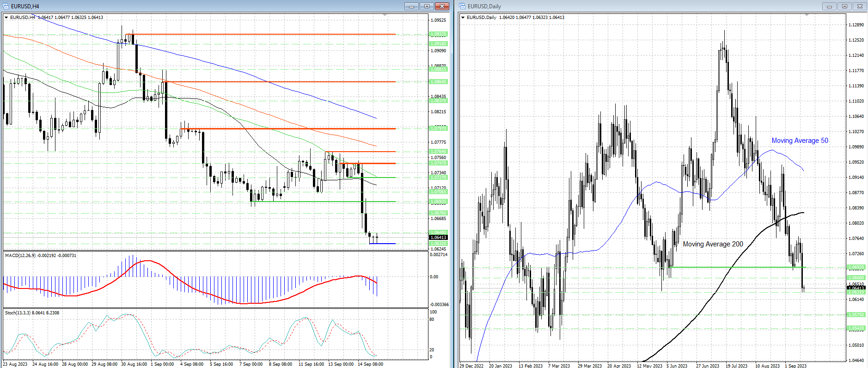
Task: Click the green 1.07970 level label on H4
Action: pyautogui.click(x=438, y=129)
